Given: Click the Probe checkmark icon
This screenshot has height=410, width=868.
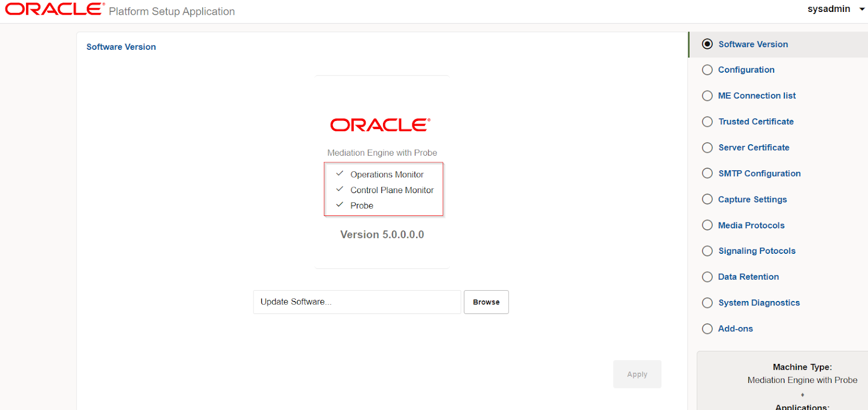Looking at the screenshot, I should point(340,205).
